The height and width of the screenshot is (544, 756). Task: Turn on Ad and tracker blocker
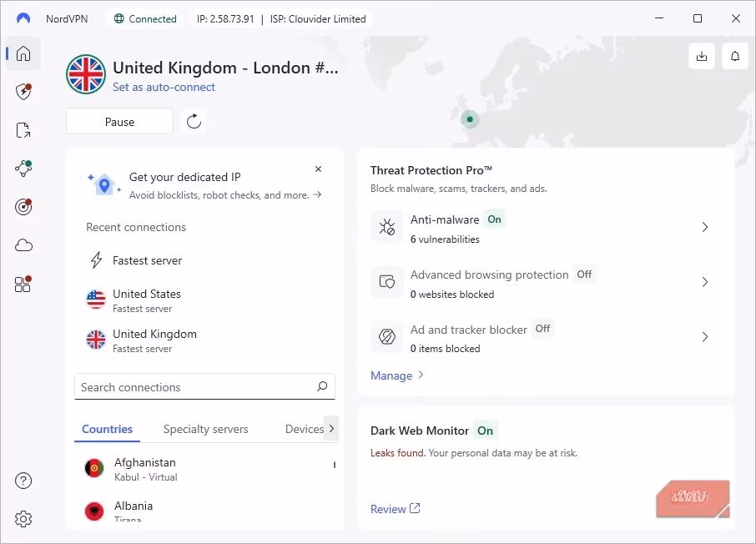542,329
